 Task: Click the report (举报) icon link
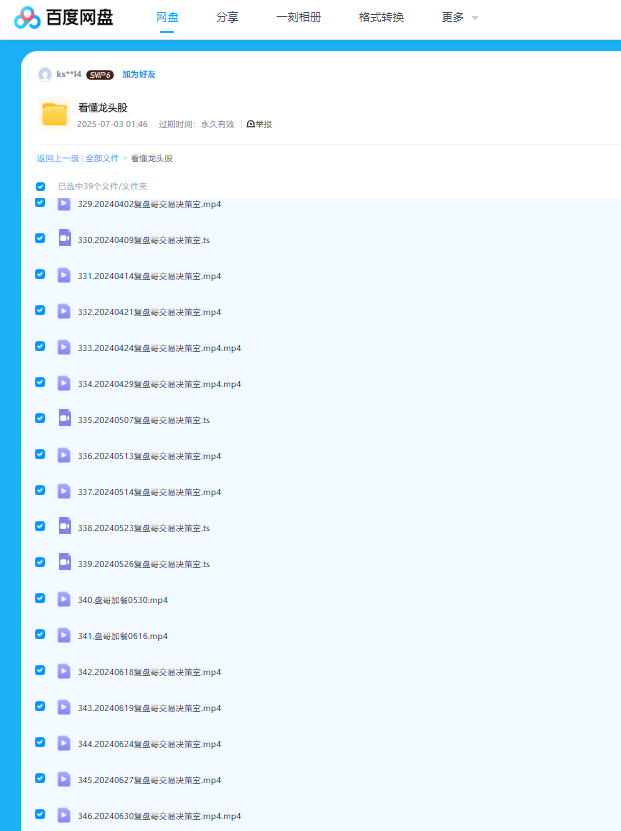tap(259, 124)
